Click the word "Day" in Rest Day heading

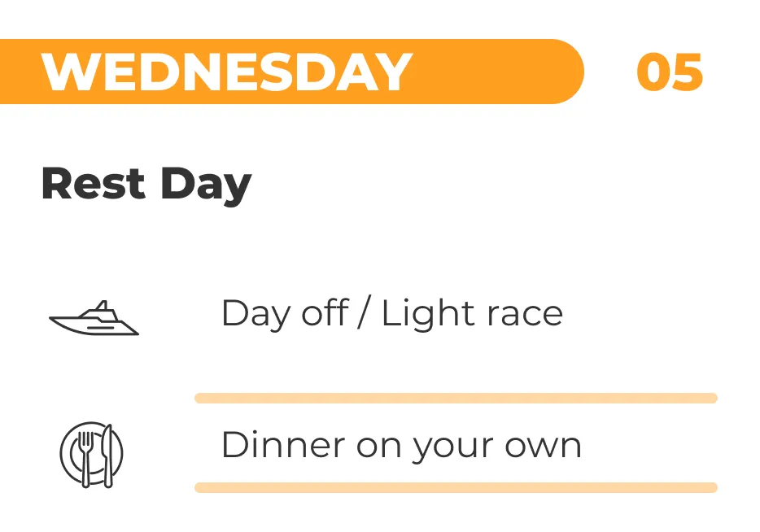[206, 185]
